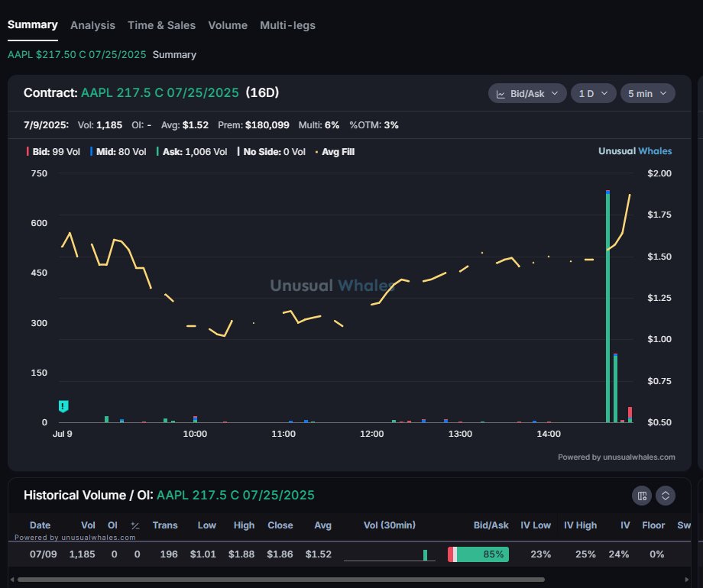703x588 pixels.
Task: Sort by the Avg column header
Action: [322, 525]
